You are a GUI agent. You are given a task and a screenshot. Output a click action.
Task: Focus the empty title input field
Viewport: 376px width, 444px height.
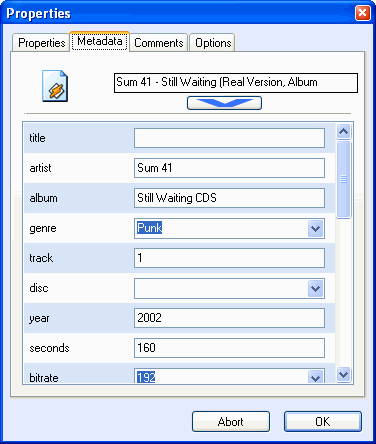point(229,138)
